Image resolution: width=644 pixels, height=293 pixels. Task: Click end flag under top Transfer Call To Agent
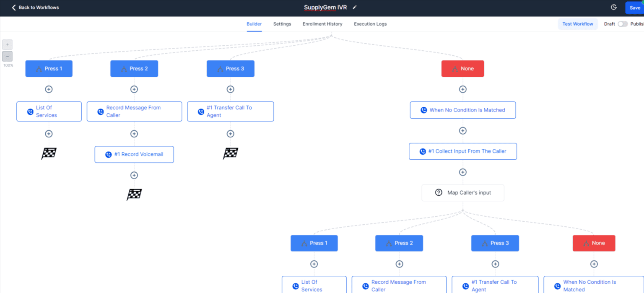230,153
